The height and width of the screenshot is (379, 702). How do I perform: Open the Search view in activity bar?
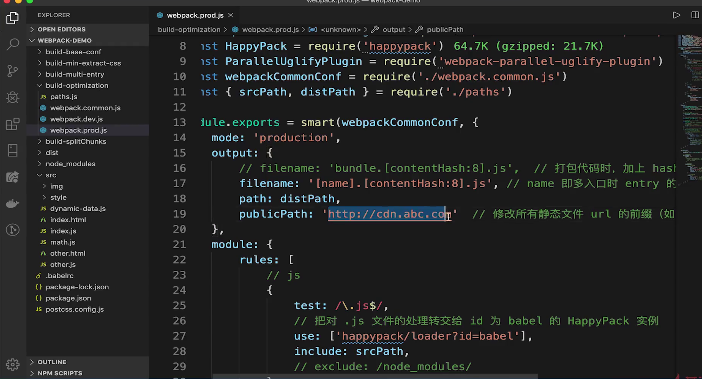[x=13, y=44]
